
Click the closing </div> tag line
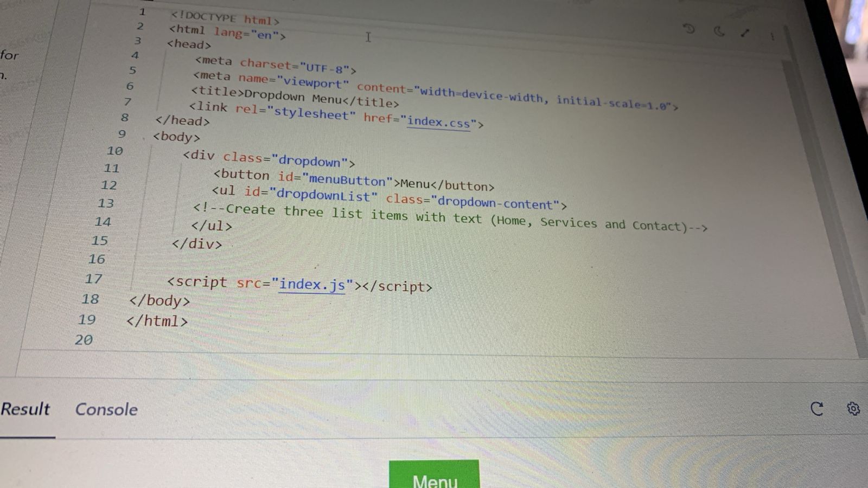pos(197,243)
